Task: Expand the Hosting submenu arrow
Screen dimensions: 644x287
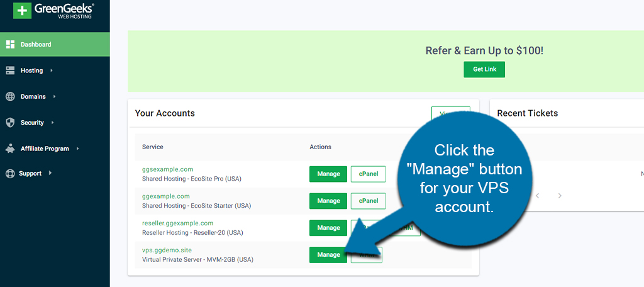Action: [x=52, y=70]
